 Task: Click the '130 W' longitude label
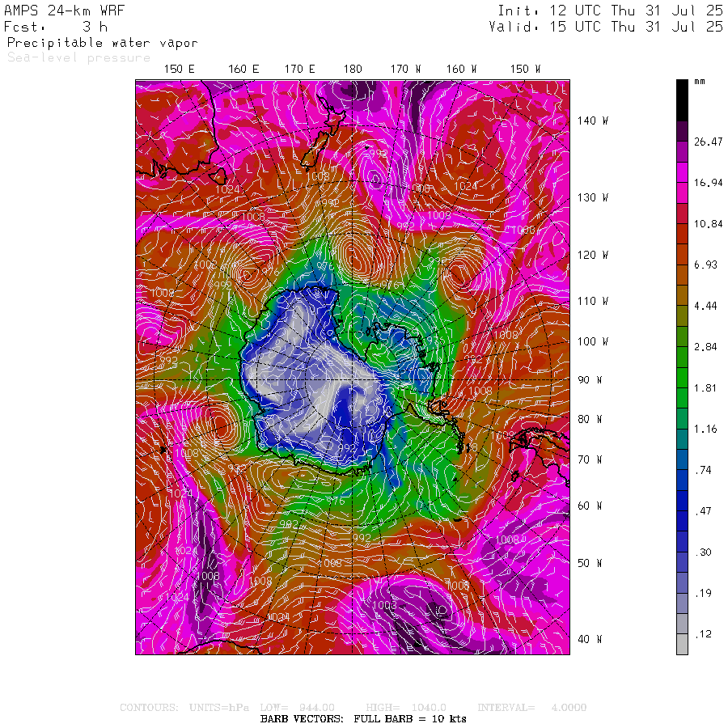tap(593, 198)
